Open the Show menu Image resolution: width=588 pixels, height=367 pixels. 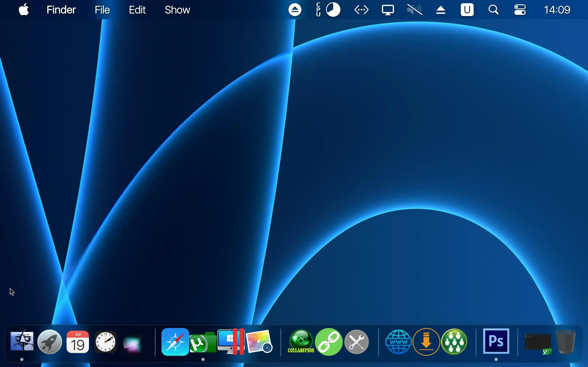177,10
